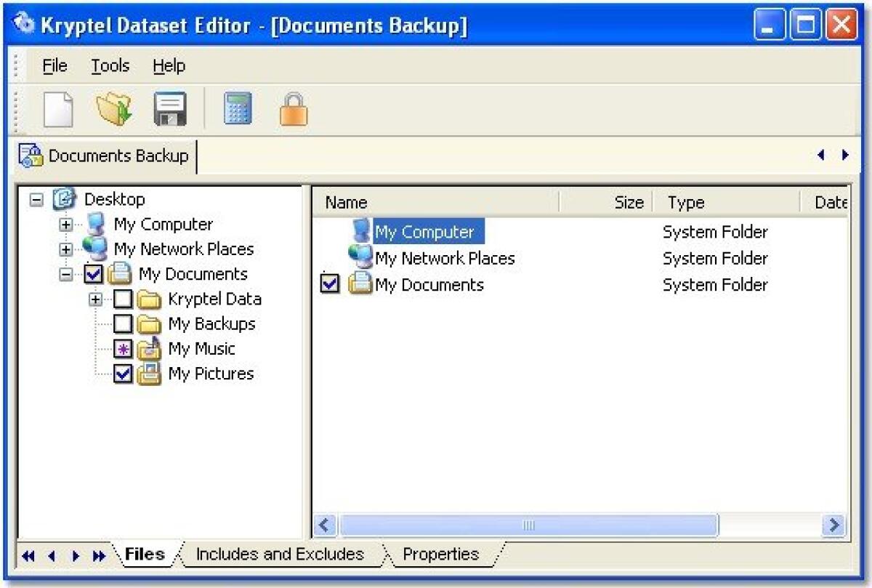
Task: Switch to the Includes and Excludes tab
Action: (x=278, y=554)
